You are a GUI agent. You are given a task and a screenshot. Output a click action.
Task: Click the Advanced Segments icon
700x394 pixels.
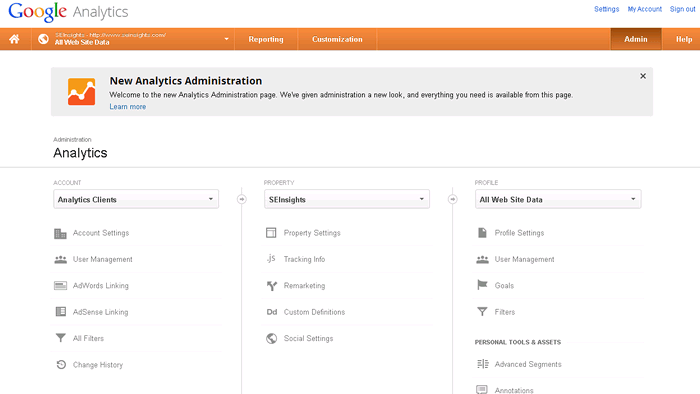click(x=483, y=364)
